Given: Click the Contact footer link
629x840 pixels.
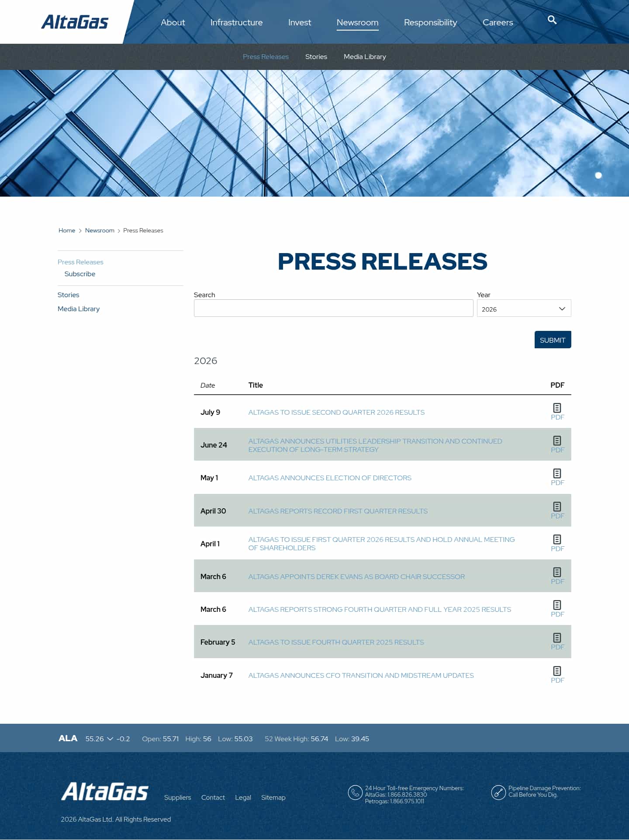Looking at the screenshot, I should point(213,797).
